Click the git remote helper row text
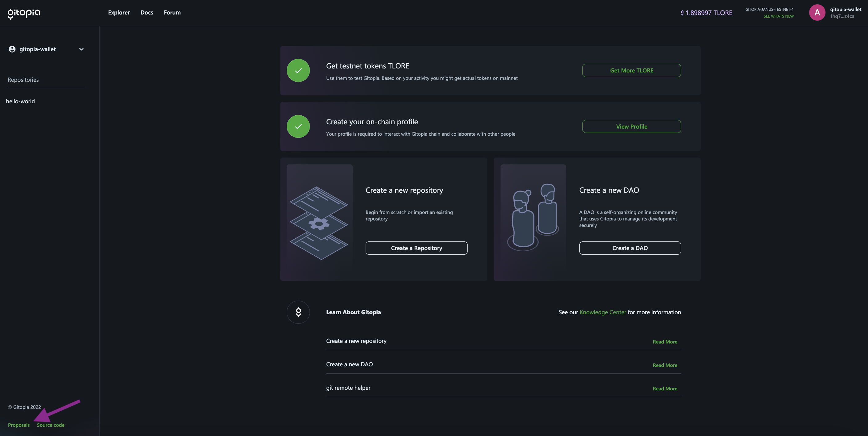The width and height of the screenshot is (868, 436). (348, 388)
